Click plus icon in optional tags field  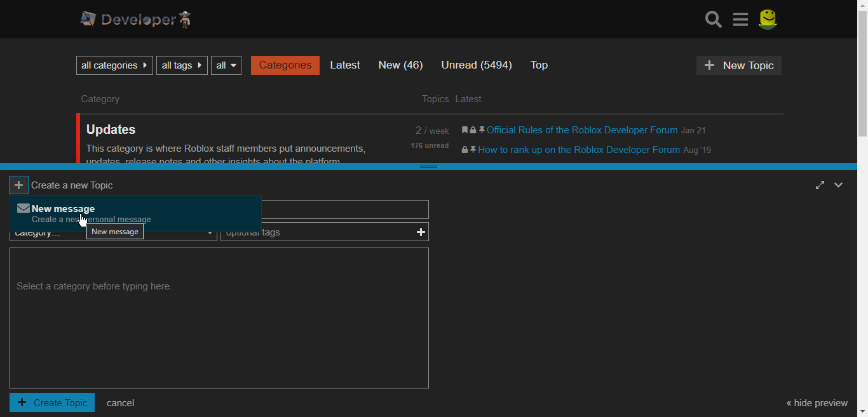[421, 232]
